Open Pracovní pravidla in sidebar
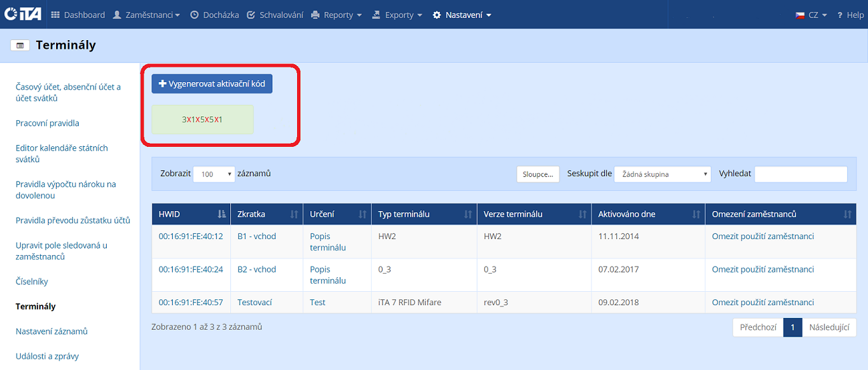The image size is (868, 370). point(47,124)
